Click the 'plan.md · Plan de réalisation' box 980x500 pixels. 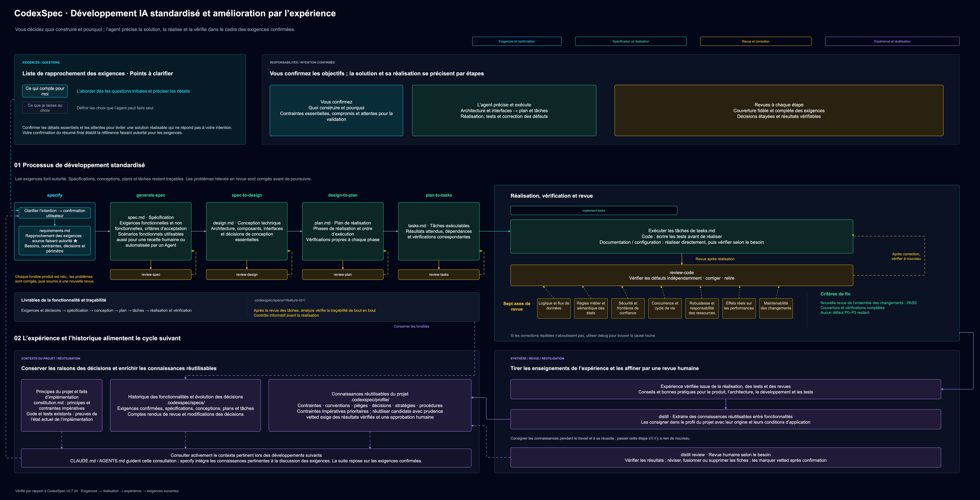[x=343, y=231]
